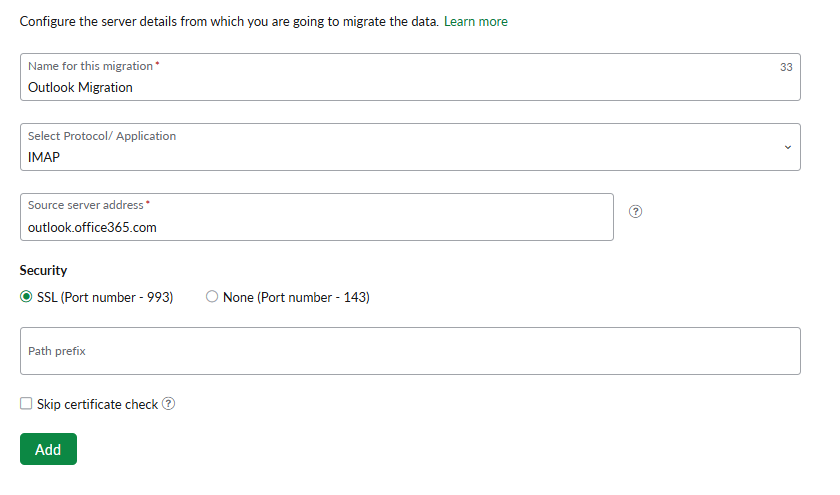Viewport: 840px width, 495px height.
Task: Click help icon beside source server address
Action: coord(635,212)
